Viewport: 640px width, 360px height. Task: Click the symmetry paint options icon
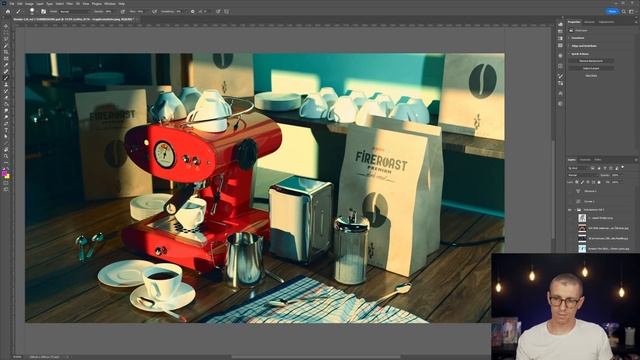click(x=227, y=11)
